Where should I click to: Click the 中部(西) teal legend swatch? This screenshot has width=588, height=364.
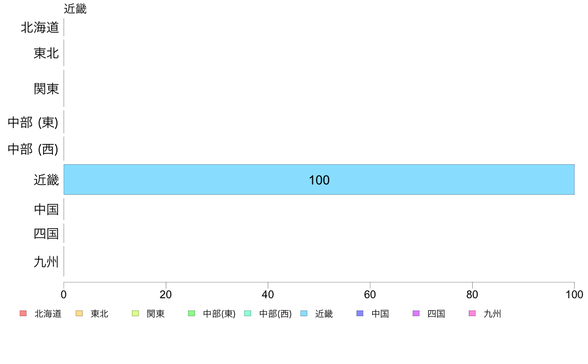point(247,314)
